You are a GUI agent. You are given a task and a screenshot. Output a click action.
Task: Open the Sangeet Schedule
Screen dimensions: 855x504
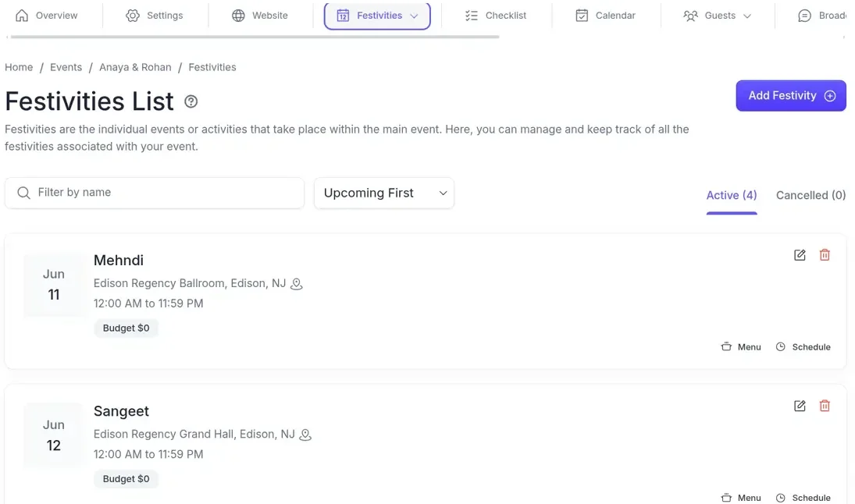(x=803, y=498)
